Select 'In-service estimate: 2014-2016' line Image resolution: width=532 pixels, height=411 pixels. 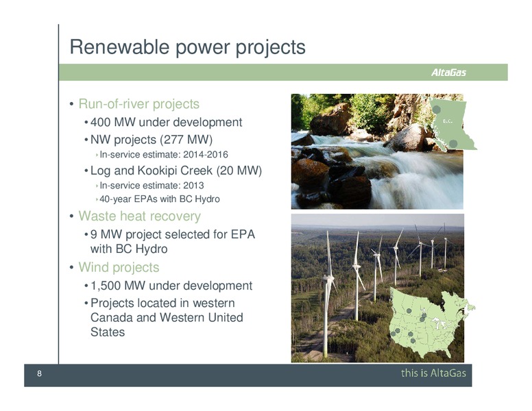[x=164, y=155]
